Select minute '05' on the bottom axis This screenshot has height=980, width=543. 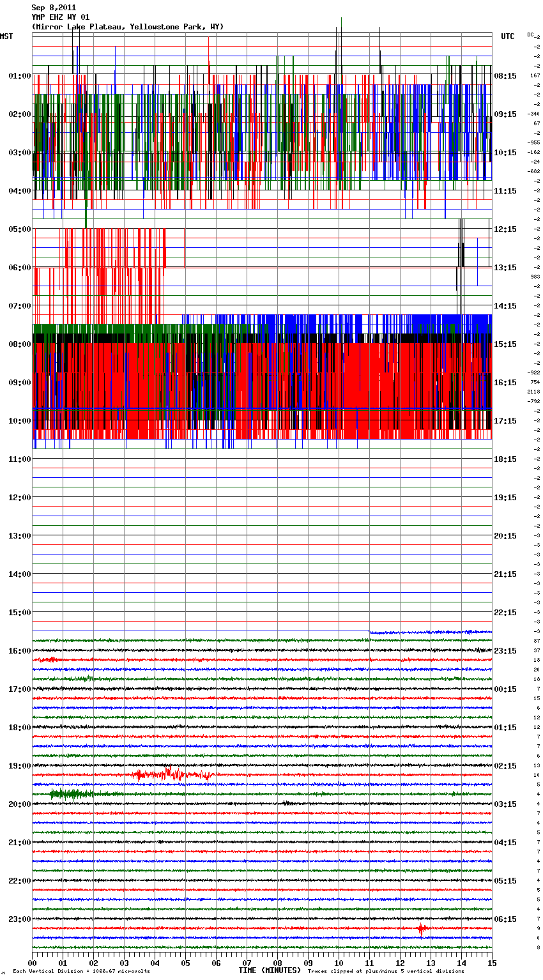point(185,963)
